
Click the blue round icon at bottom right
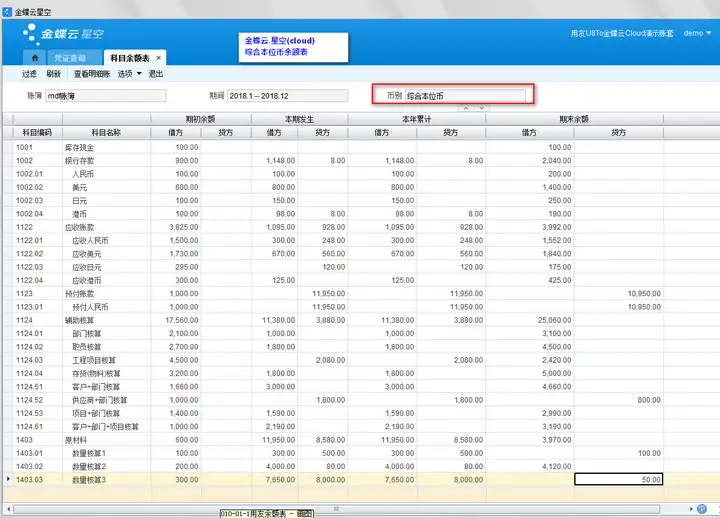tap(702, 509)
